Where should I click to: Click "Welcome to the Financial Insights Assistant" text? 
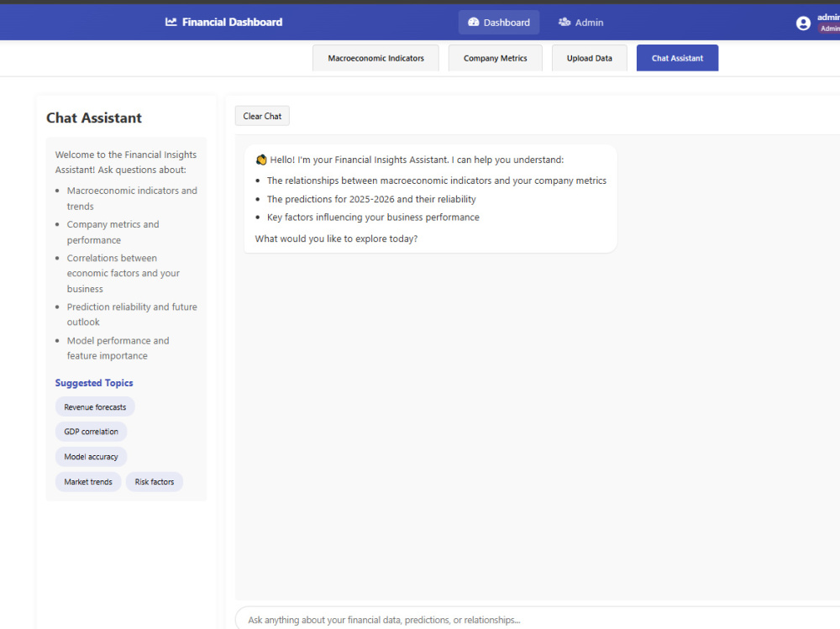pos(126,162)
